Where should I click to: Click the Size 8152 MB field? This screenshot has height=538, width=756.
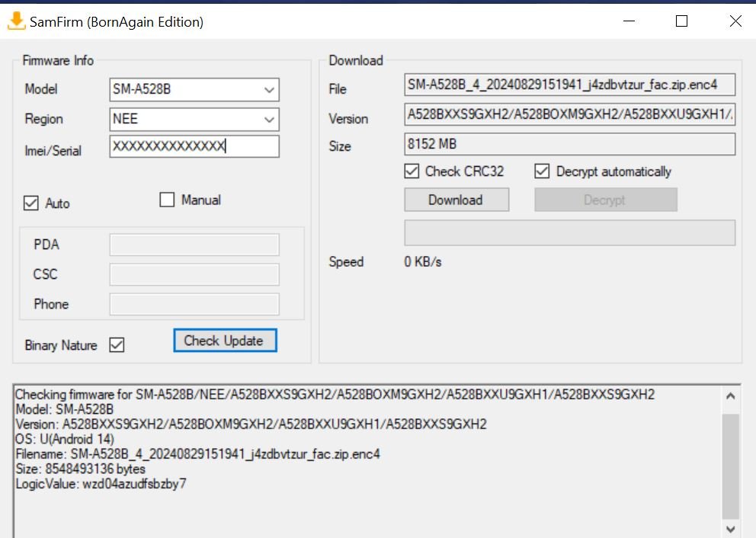570,144
